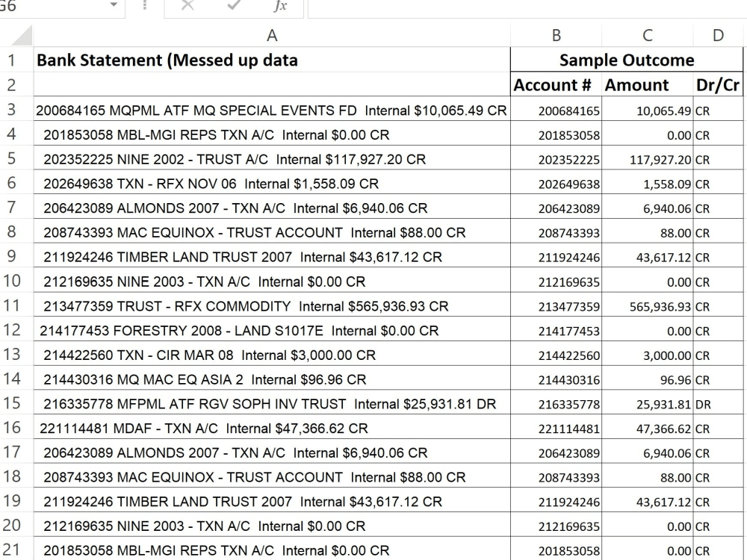Select column D header
Image resolution: width=747 pixels, height=560 pixels.
[x=718, y=35]
